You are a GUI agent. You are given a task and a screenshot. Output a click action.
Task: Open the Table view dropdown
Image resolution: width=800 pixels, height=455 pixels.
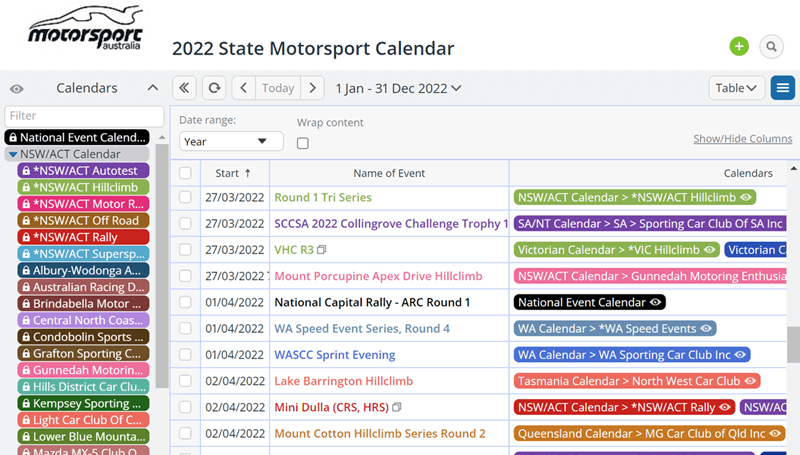737,88
